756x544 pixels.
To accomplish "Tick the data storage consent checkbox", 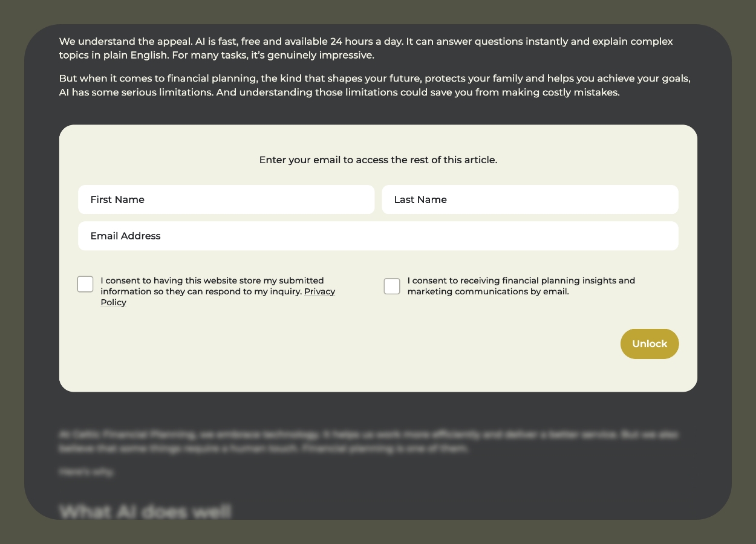I will [85, 284].
